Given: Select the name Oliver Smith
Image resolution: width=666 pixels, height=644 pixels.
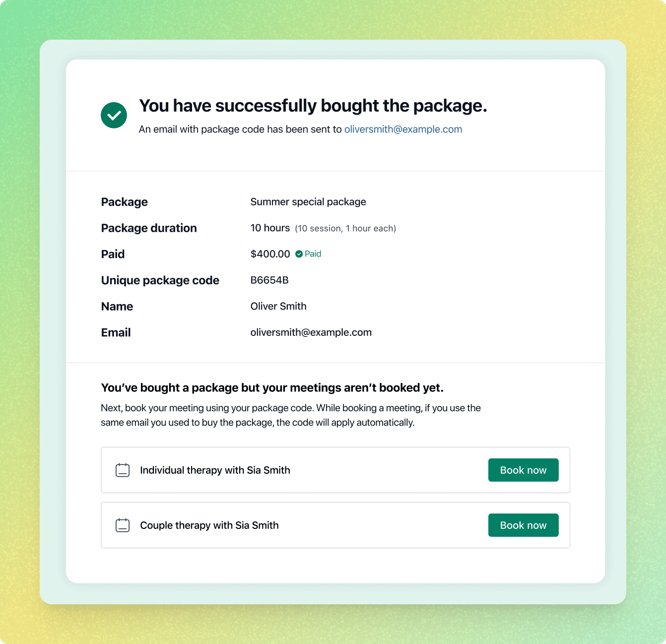Looking at the screenshot, I should click(x=278, y=306).
